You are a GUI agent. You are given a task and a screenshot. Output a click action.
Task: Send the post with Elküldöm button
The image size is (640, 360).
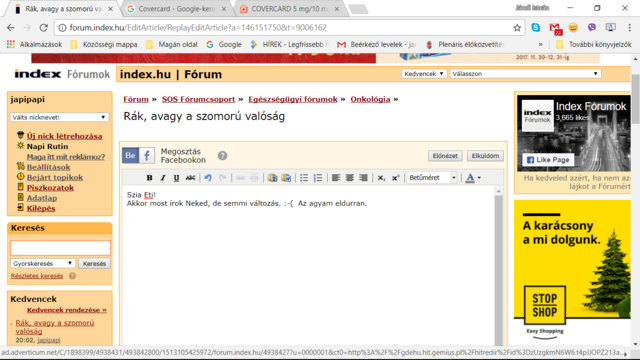point(485,156)
